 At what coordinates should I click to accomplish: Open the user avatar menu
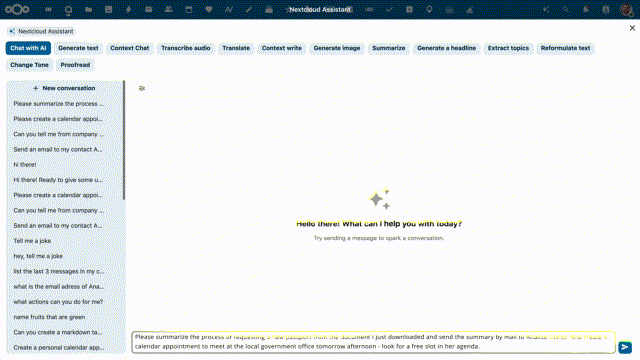(x=626, y=9)
